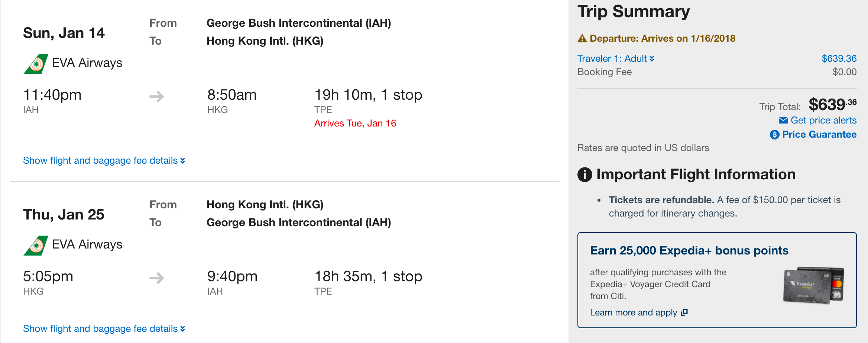This screenshot has height=343, width=868.
Task: Click the envelope icon for price alerts
Action: click(783, 120)
